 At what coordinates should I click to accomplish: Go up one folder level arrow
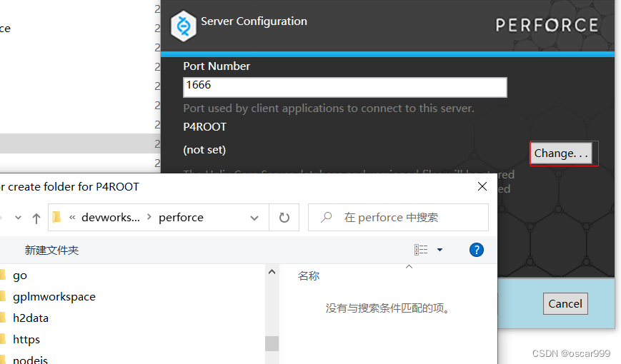coord(36,218)
